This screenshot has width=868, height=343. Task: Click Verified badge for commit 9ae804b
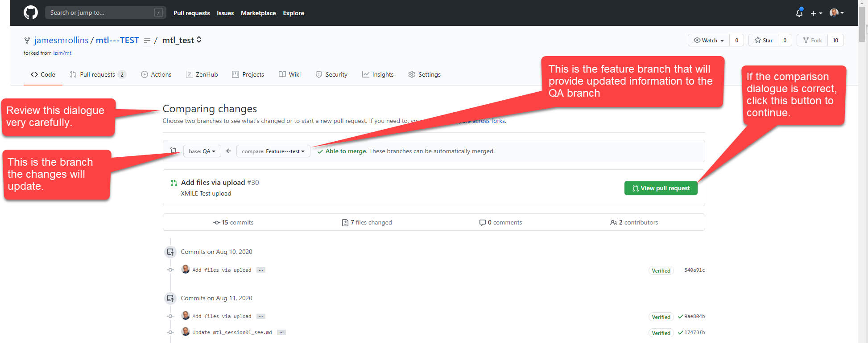coord(661,317)
